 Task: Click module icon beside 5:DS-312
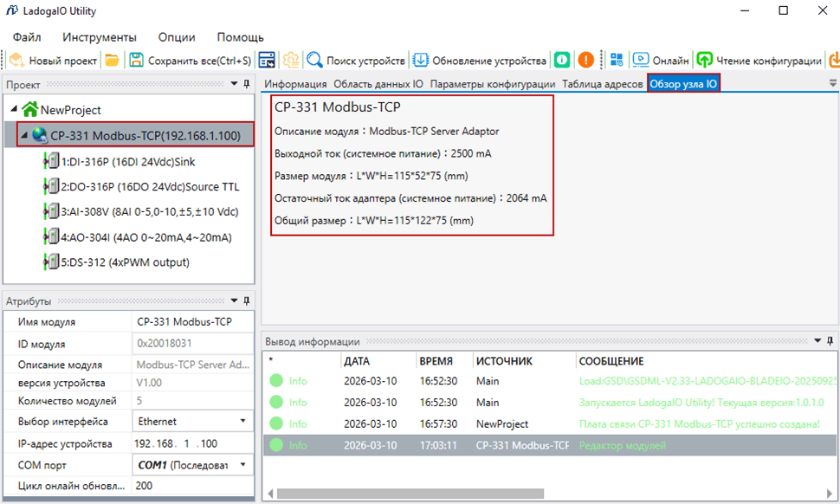coord(51,262)
